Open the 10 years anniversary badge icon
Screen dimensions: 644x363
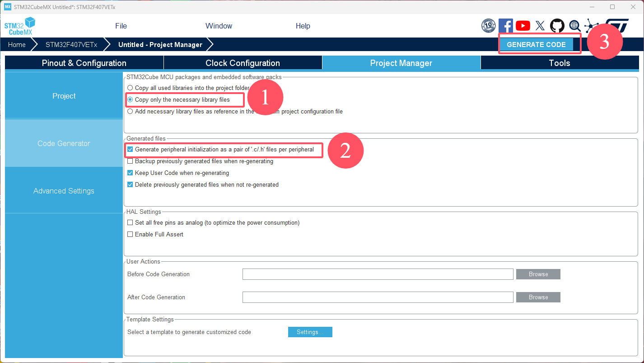[489, 26]
